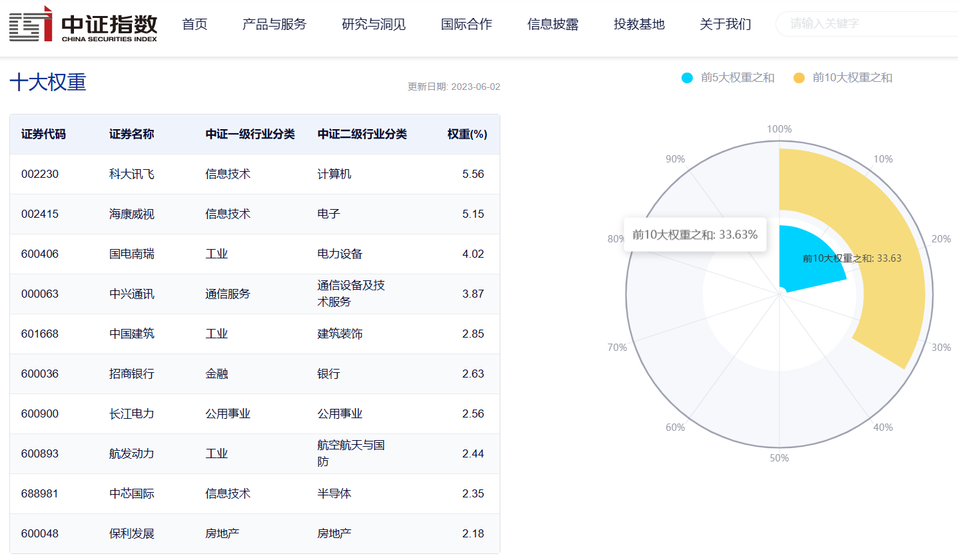This screenshot has height=560, width=958.
Task: Select stock name 中兴通讯
Action: pos(132,294)
